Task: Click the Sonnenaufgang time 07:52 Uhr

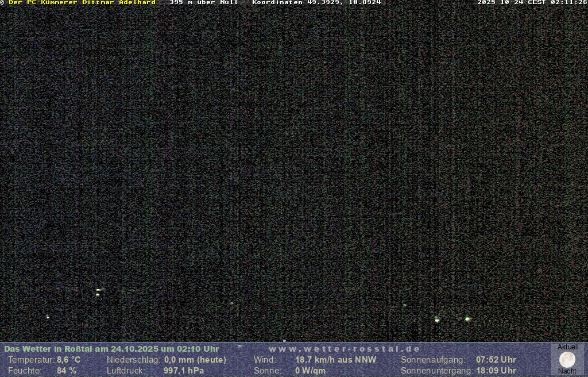Action: [x=496, y=360]
